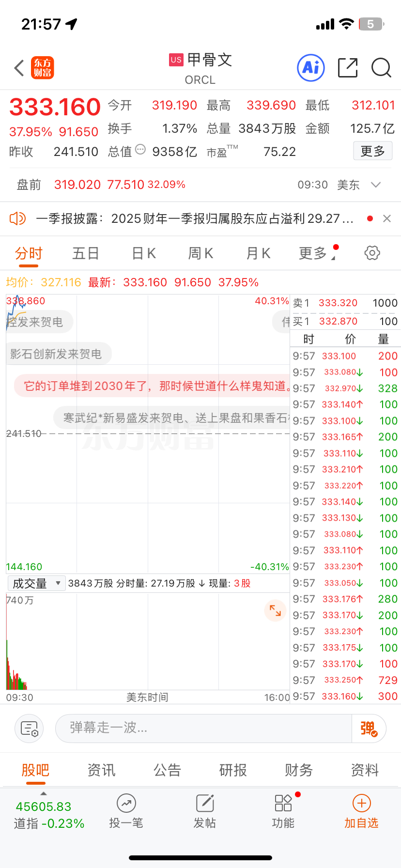
Task: Toggle the 弹 barrage switch
Action: click(x=369, y=728)
